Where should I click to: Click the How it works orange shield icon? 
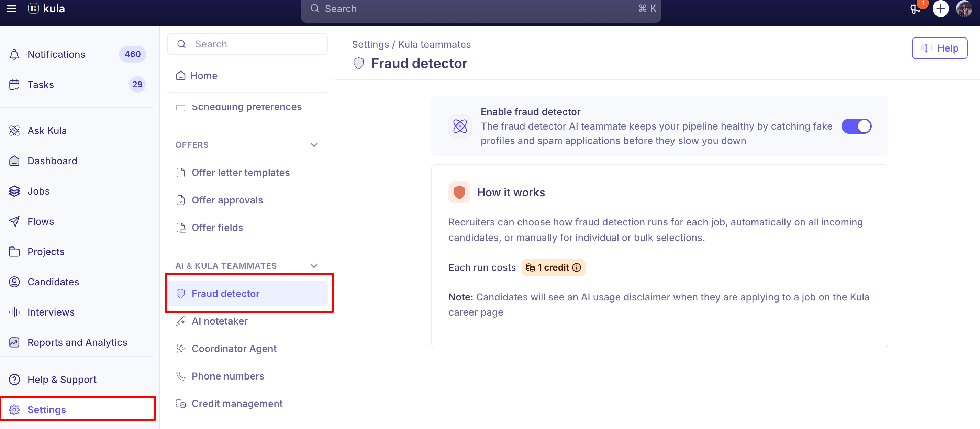(x=459, y=192)
